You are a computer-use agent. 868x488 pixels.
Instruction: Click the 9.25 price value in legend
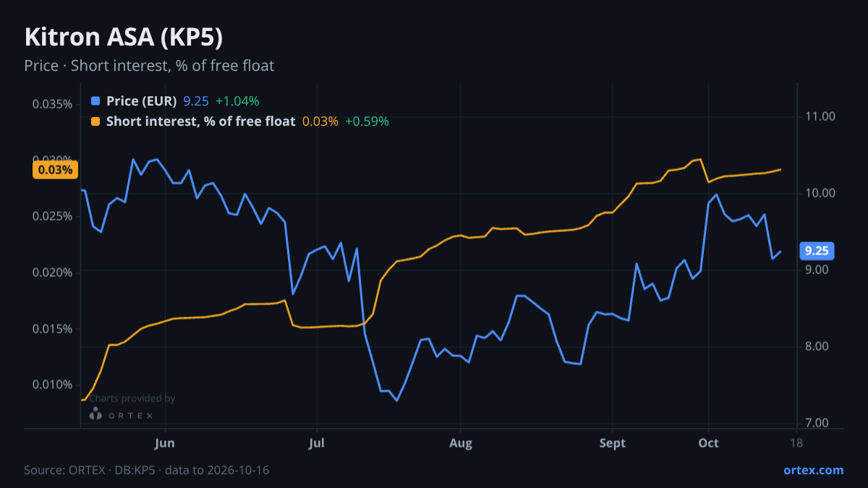(196, 101)
